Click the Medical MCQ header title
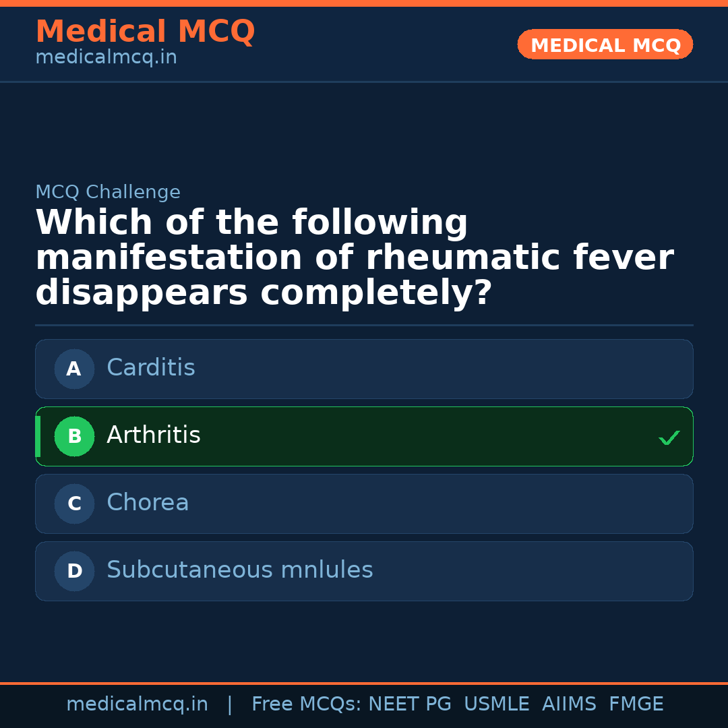Viewport: 728px width, 728px height. pos(145,32)
